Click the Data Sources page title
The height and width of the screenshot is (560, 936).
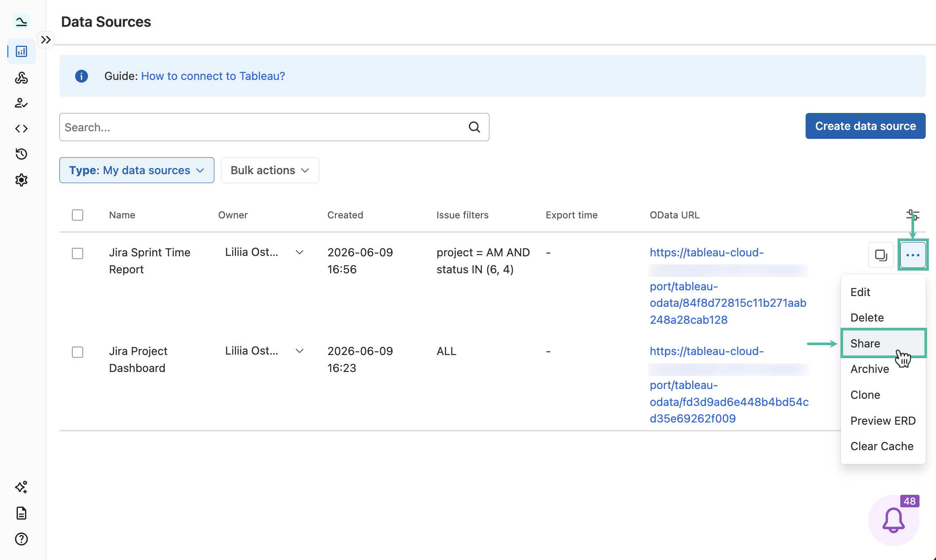point(106,21)
